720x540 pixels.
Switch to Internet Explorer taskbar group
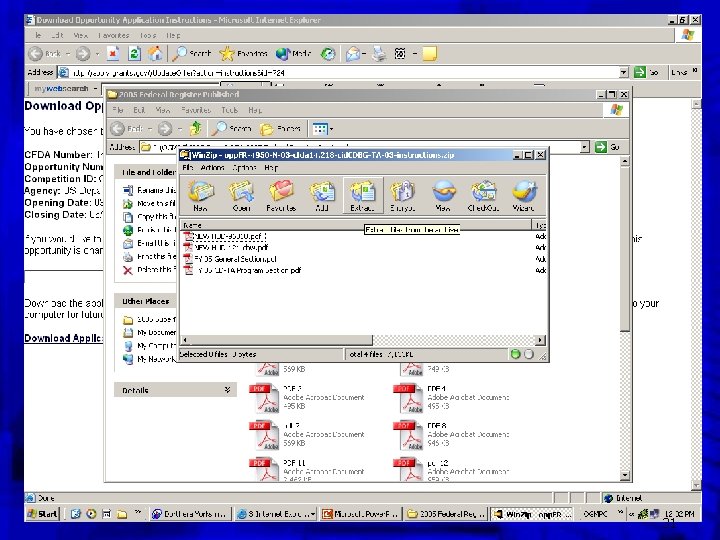tap(276, 514)
